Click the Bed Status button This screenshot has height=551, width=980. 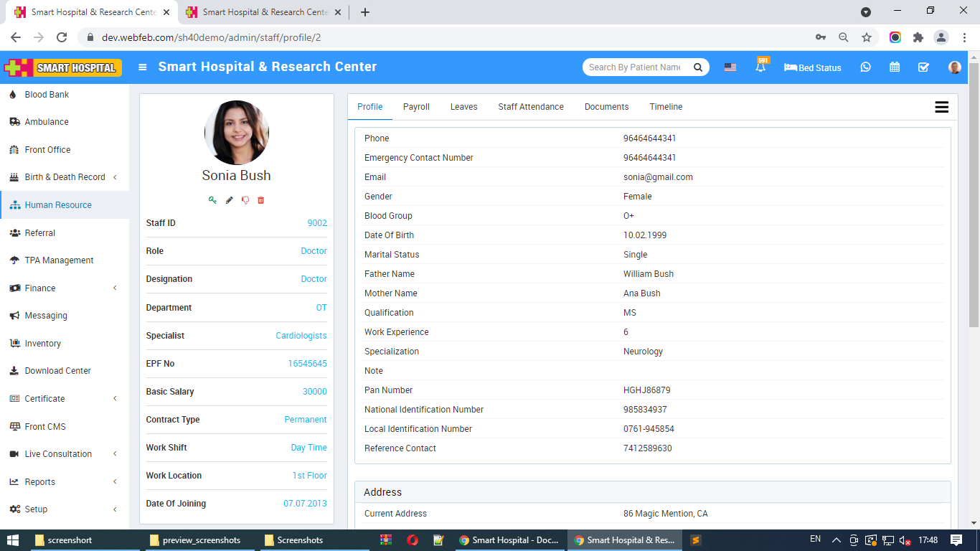tap(812, 67)
